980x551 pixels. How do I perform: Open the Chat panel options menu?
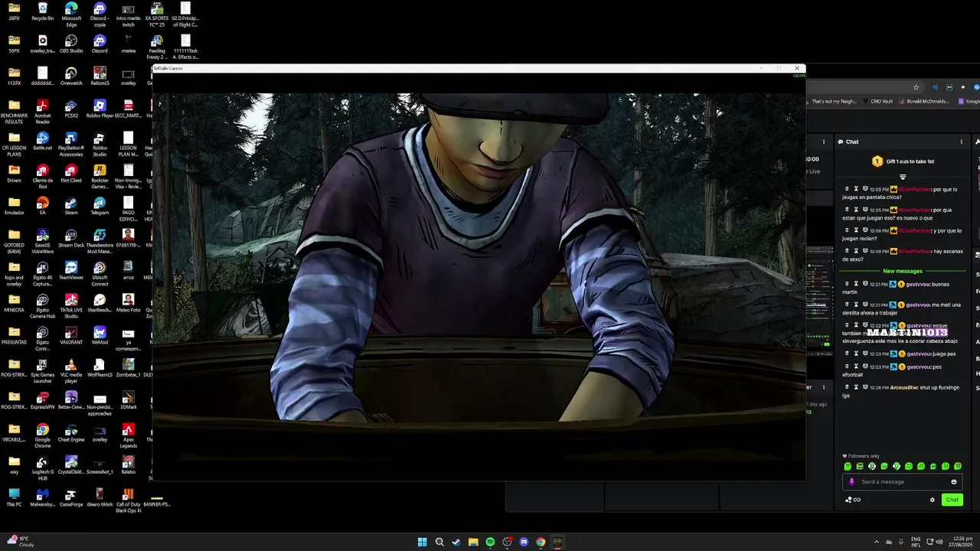(x=962, y=142)
